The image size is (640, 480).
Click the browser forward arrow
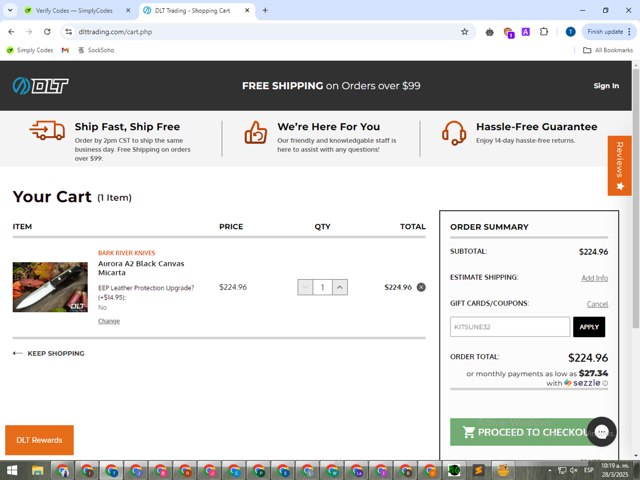pos(29,32)
